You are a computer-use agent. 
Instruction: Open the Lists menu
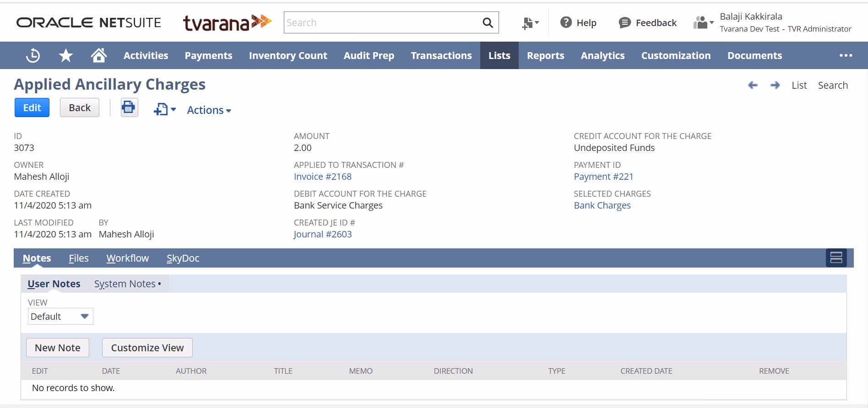coord(499,55)
